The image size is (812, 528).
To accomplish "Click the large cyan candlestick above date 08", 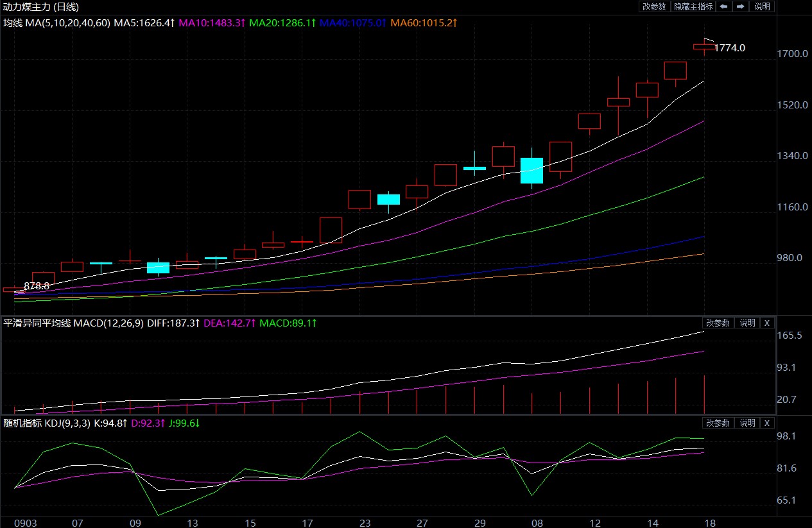I will coord(531,170).
